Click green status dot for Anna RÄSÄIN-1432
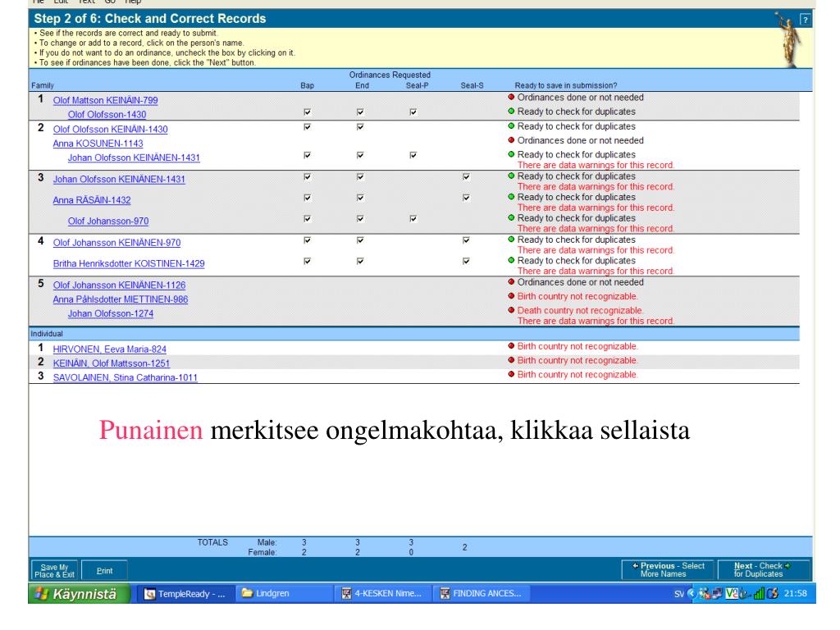Image resolution: width=840 pixels, height=630 pixels. [511, 197]
